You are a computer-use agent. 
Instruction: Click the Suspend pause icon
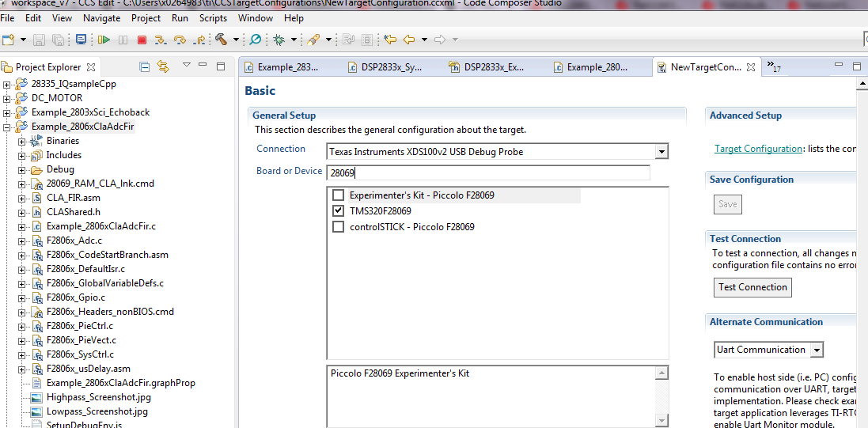(x=123, y=40)
